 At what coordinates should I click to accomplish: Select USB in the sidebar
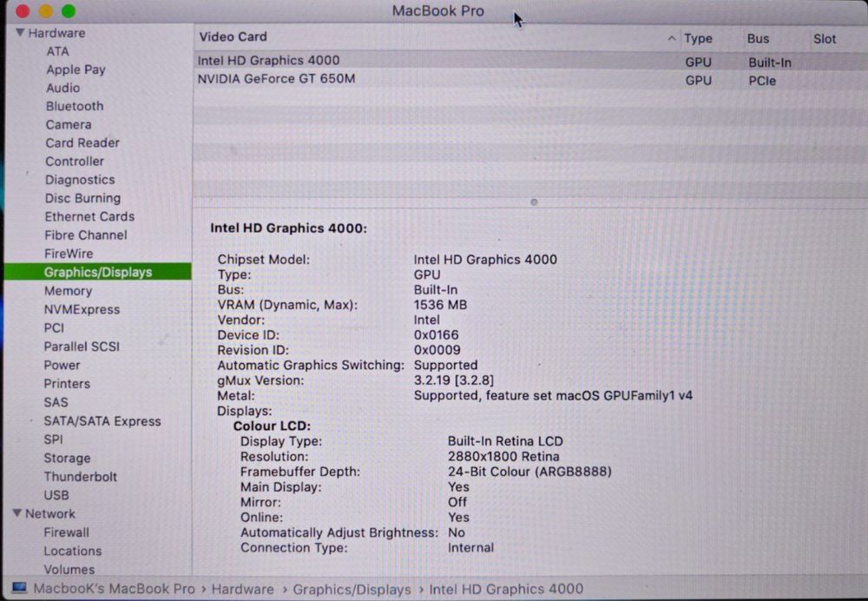click(x=56, y=495)
